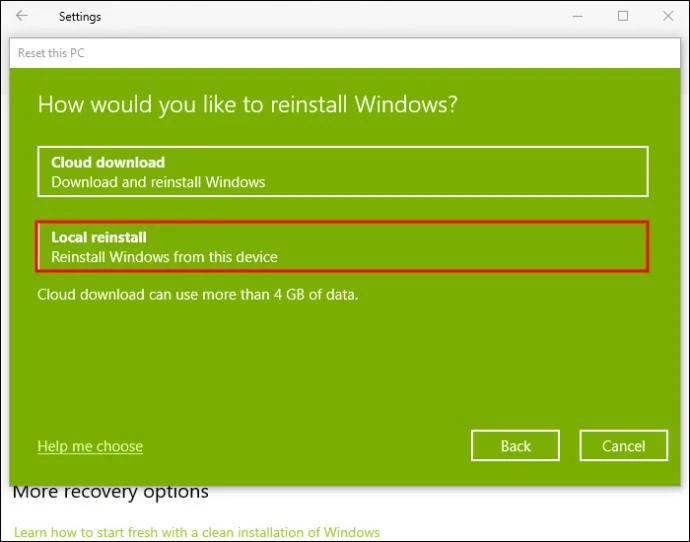
Task: Select Local reinstall from this device
Action: click(343, 246)
